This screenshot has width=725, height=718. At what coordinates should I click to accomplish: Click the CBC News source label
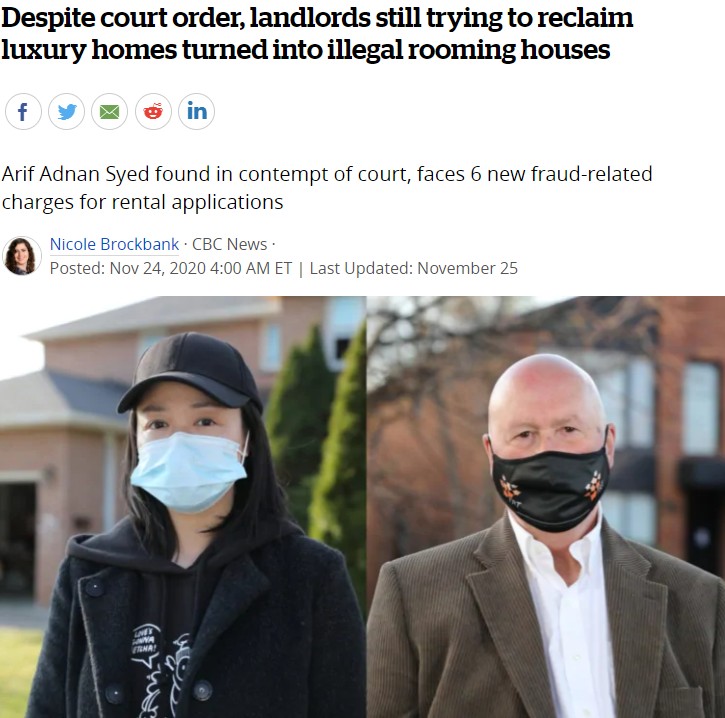(229, 244)
